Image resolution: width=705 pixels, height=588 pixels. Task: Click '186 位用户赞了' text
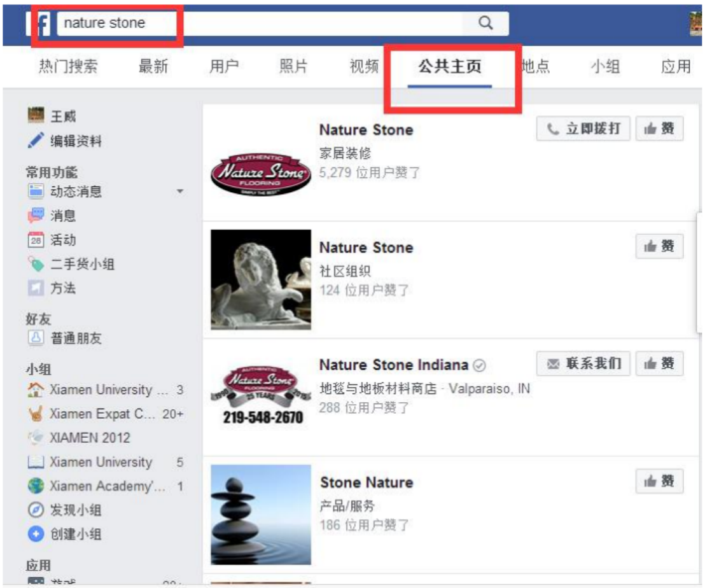pyautogui.click(x=364, y=525)
